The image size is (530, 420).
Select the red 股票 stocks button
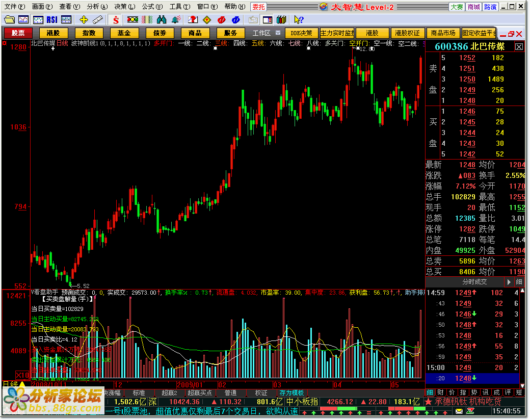(x=18, y=33)
